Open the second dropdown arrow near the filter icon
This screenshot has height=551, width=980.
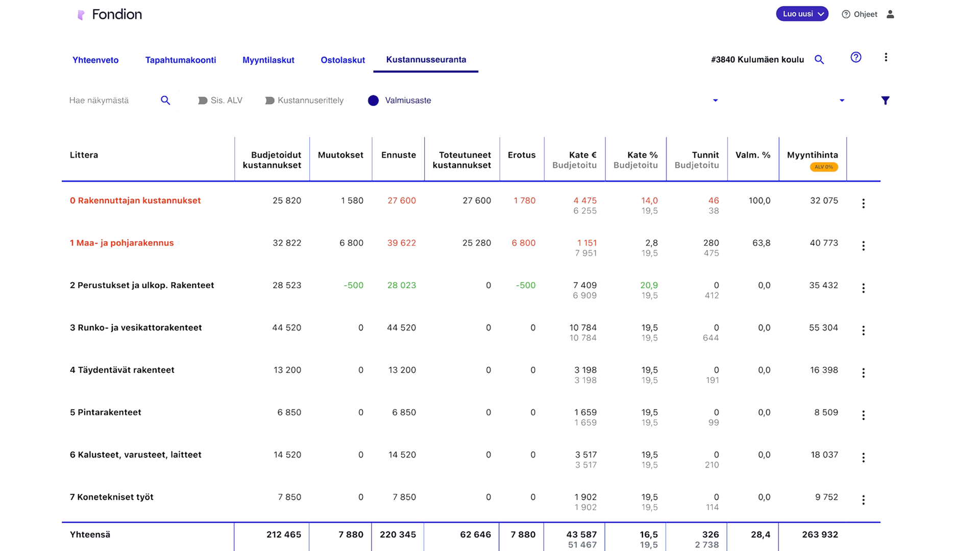point(842,101)
